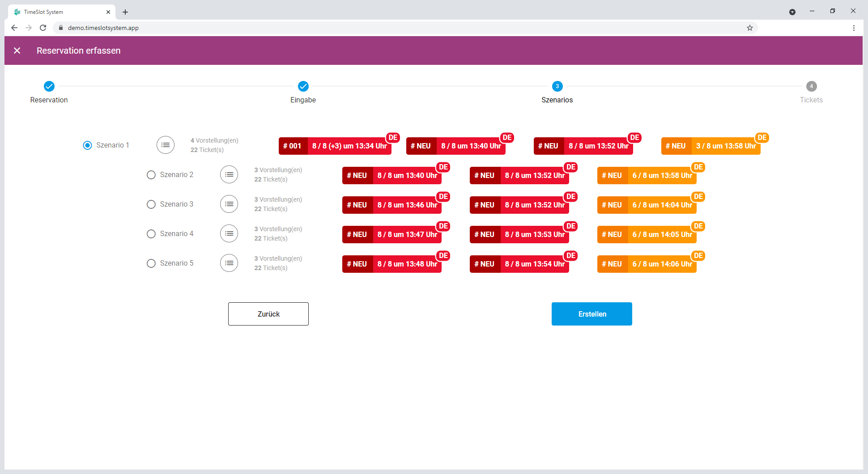868x474 pixels.
Task: Open the browser three-dot menu
Action: [x=854, y=28]
